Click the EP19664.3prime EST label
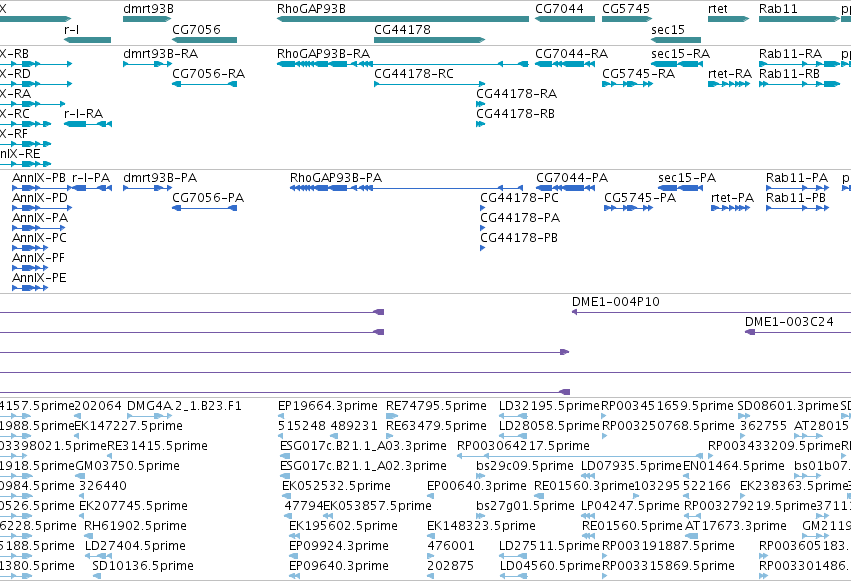 (x=328, y=406)
